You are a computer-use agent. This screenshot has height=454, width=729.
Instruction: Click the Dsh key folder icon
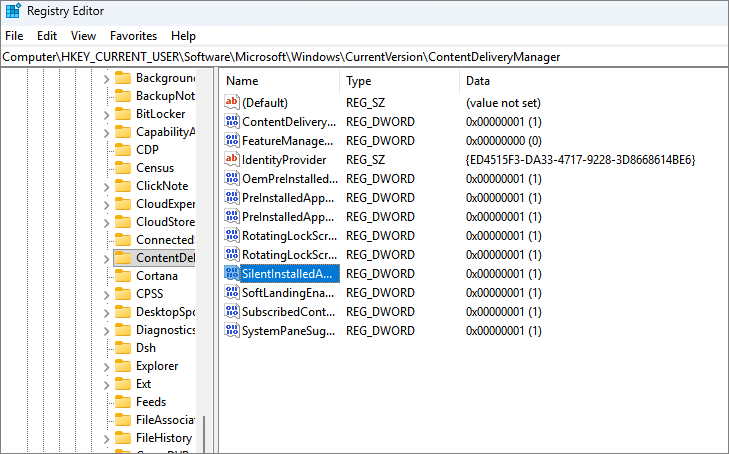[123, 347]
